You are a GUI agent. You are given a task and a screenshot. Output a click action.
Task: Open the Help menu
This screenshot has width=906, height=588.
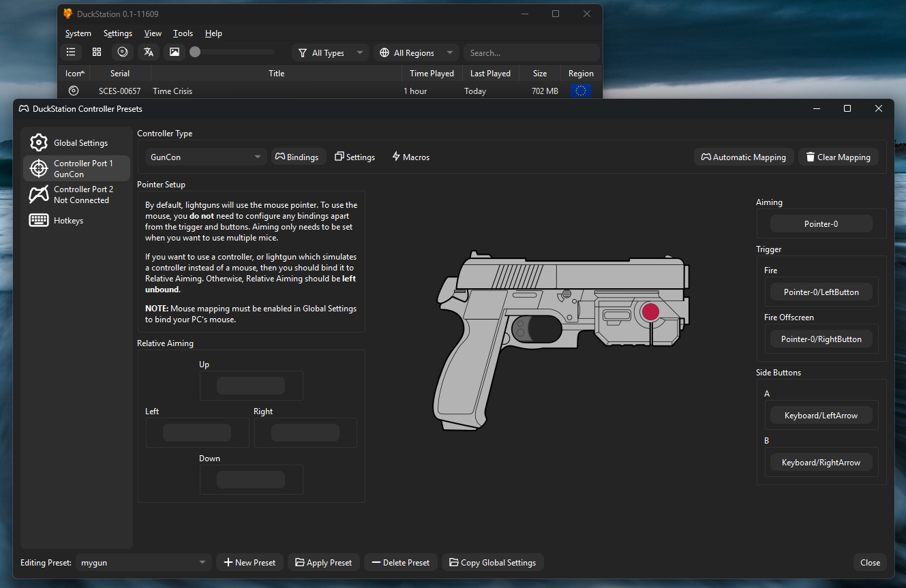tap(213, 33)
